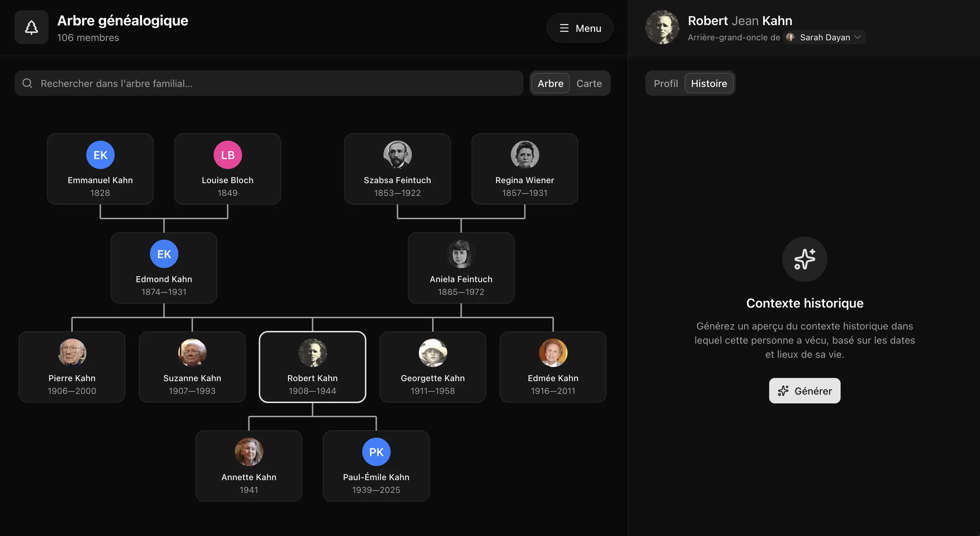Click Edmond Kahn's blue EK avatar
This screenshot has height=536, width=980.
(x=164, y=254)
